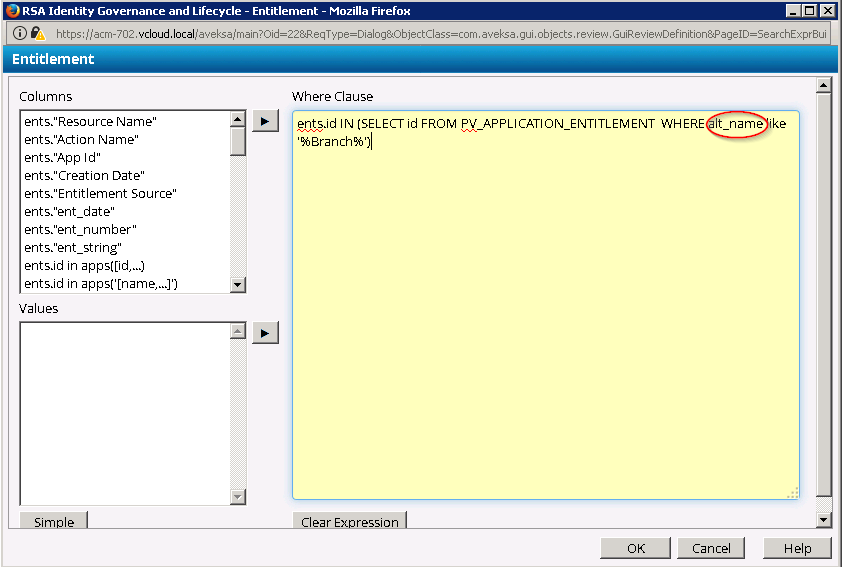Choose ents."App Id" in Columns list
Screen dimensions: 847x567
click(62, 158)
